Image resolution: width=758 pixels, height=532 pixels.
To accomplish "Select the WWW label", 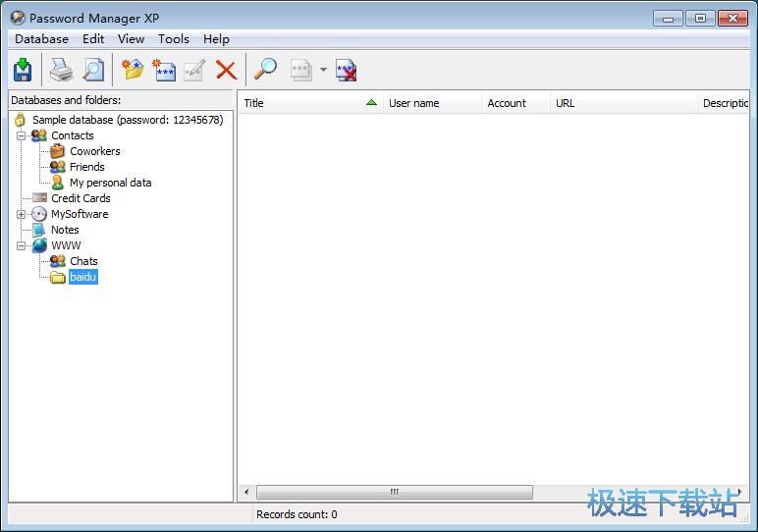I will pos(66,245).
